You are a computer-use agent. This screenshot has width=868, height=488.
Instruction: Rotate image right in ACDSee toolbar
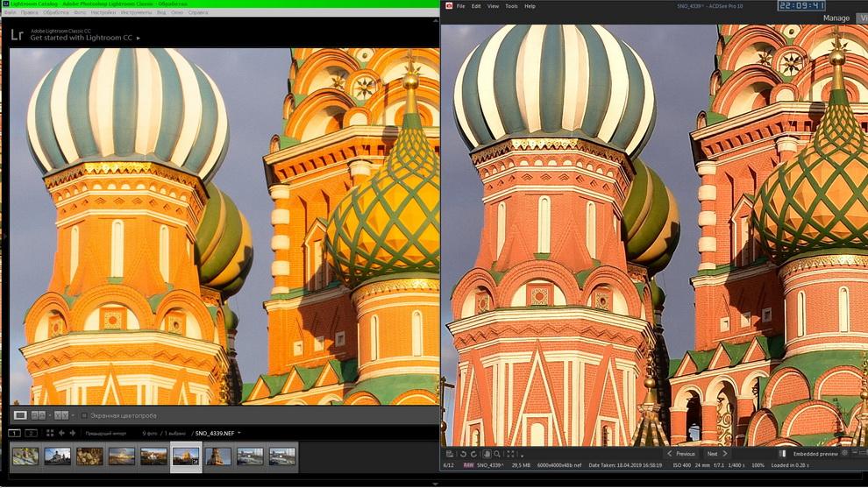473,454
